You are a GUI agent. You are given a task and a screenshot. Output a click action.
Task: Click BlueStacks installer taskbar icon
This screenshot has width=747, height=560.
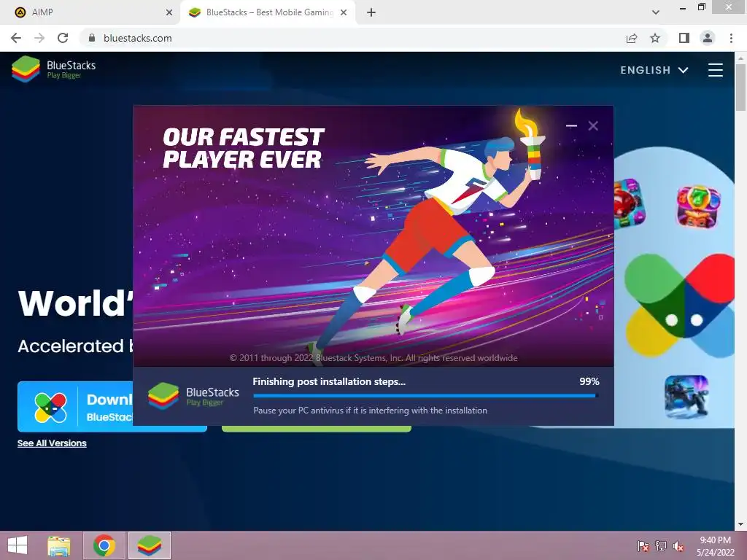click(149, 545)
